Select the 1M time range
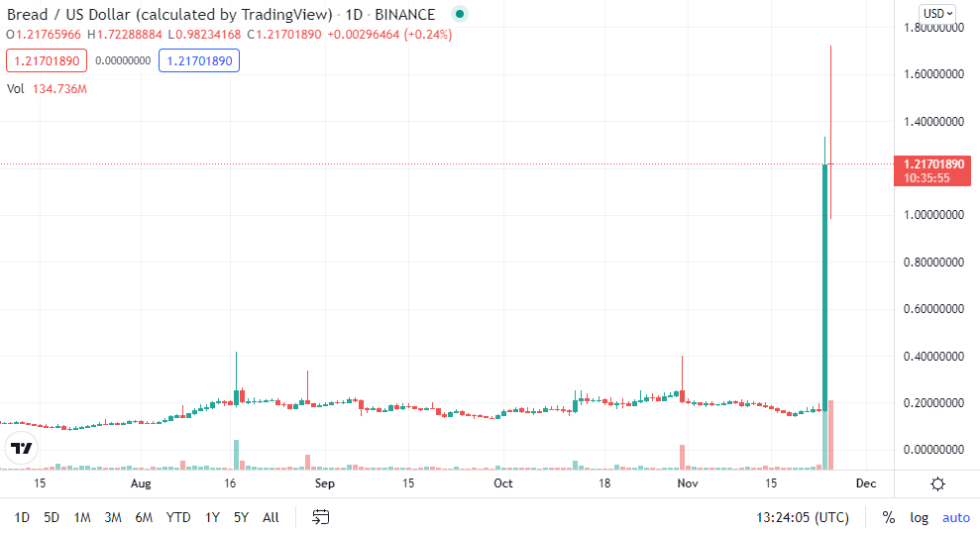 pyautogui.click(x=82, y=517)
